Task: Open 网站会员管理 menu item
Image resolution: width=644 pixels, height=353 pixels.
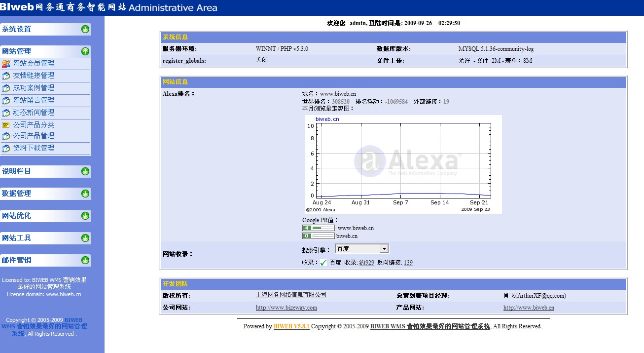Action: coord(34,63)
